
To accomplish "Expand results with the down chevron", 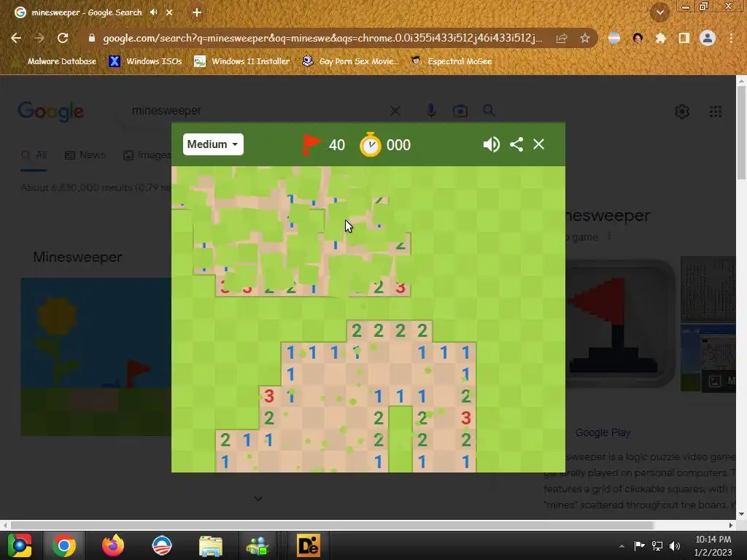I will point(258,499).
